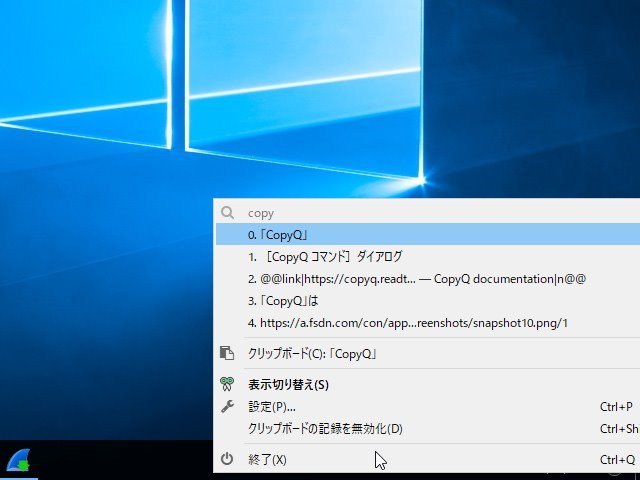Select item 3 「CopyQ」は
Viewport: 640px width, 480px height.
(428, 301)
